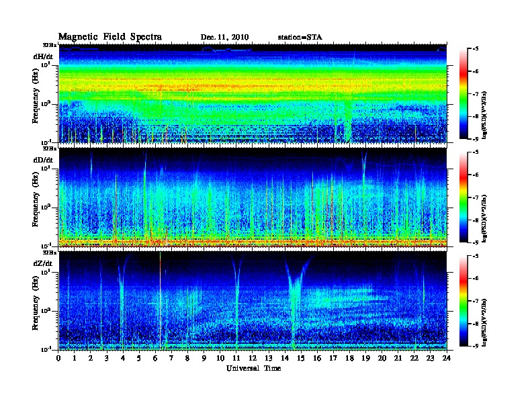Click hour "23" on the time axis
Viewport: 532px width, 411px height.
pos(430,358)
